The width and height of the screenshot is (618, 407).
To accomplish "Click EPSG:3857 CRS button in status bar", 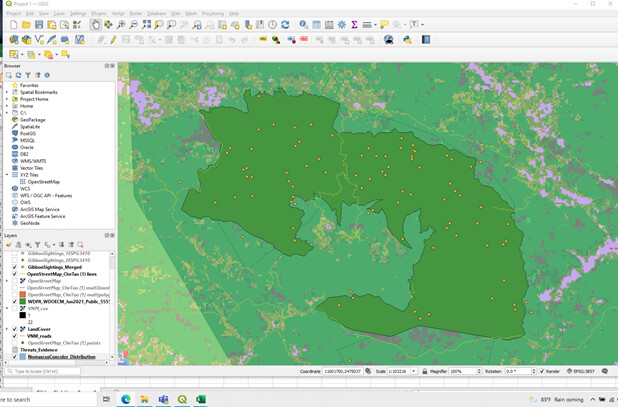I will coord(581,371).
